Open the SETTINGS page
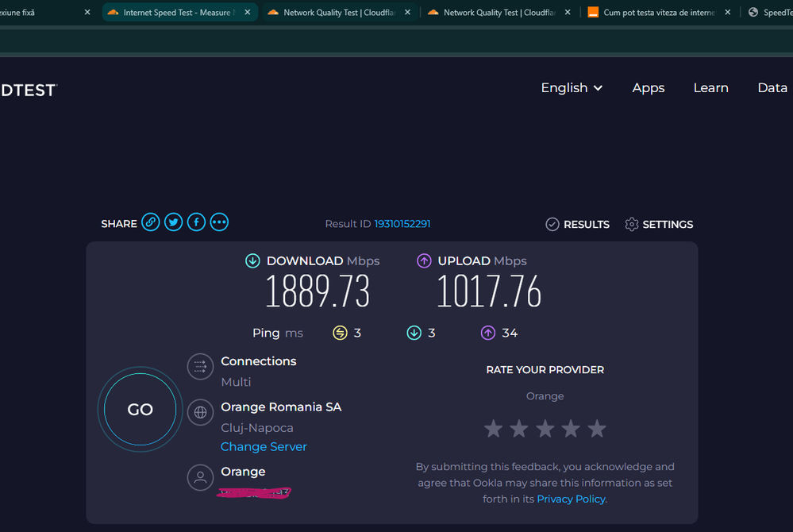This screenshot has height=532, width=793. [659, 224]
